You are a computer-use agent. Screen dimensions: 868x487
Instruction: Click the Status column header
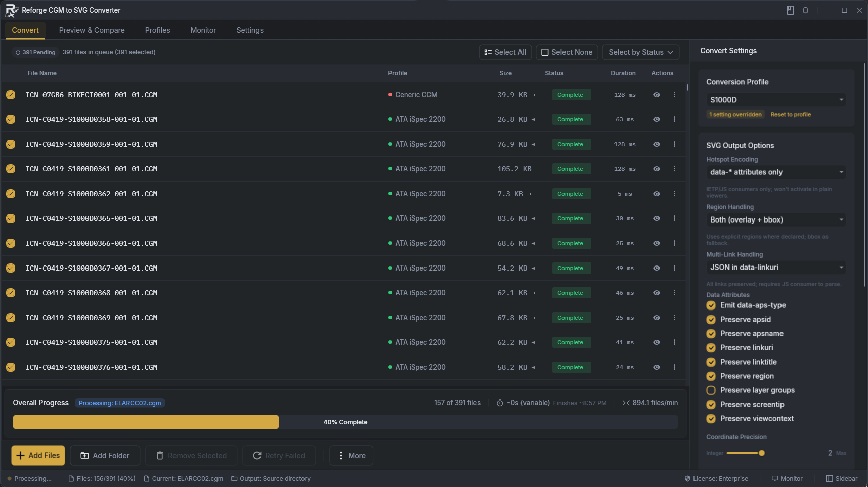554,73
